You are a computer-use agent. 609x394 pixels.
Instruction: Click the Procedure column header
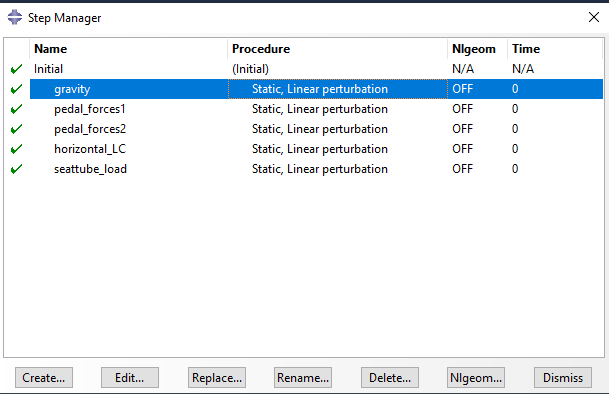tap(338, 49)
